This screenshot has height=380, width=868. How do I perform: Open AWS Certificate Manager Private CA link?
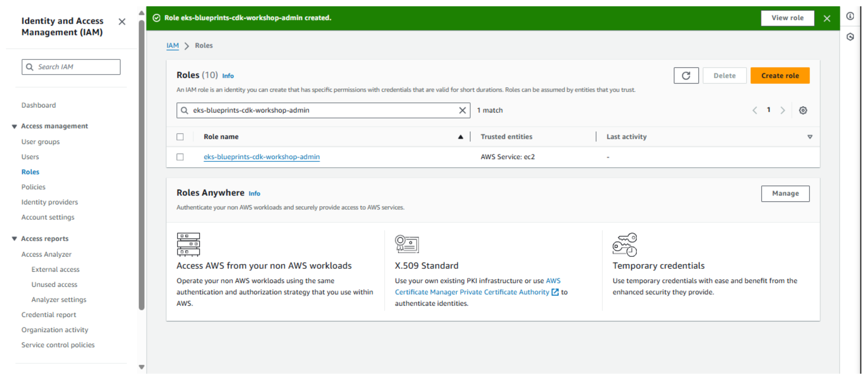(x=477, y=287)
